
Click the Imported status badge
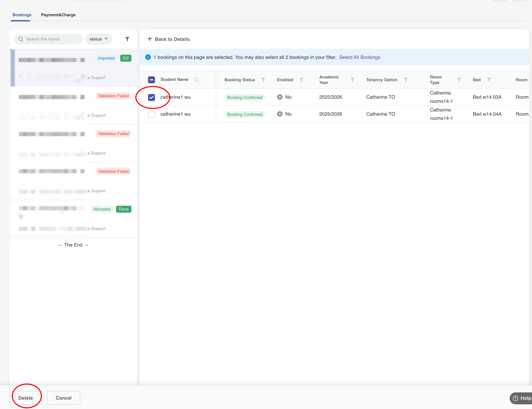[106, 58]
